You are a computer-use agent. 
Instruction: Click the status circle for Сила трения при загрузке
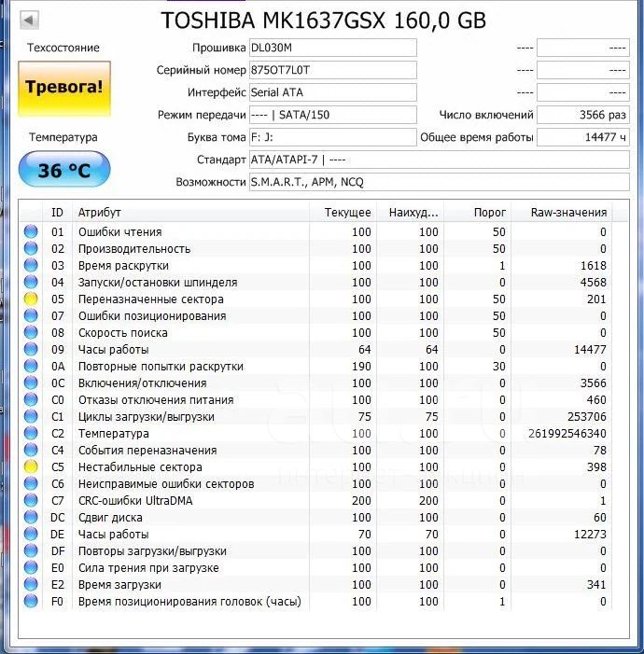tap(31, 567)
